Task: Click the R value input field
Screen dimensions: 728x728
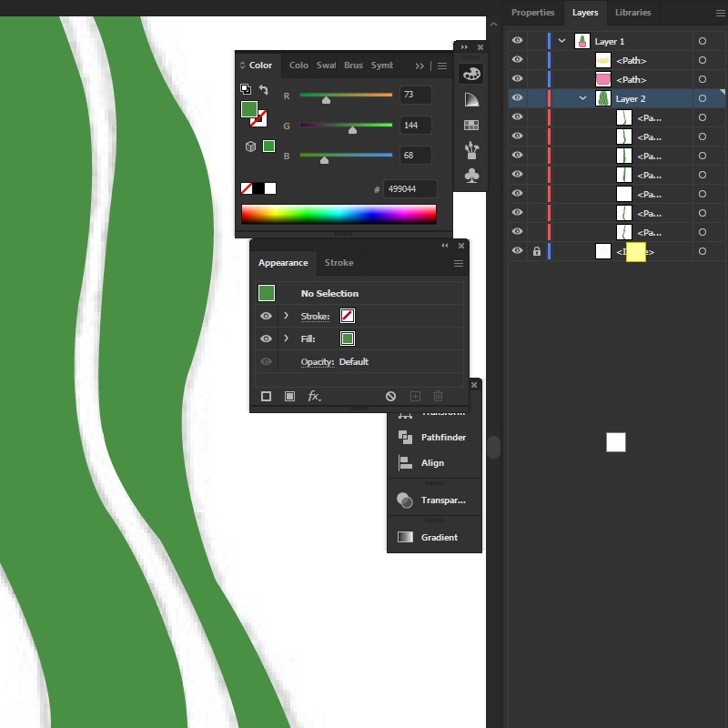Action: pos(415,95)
